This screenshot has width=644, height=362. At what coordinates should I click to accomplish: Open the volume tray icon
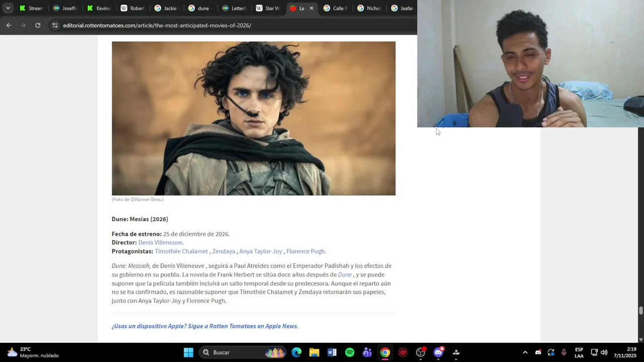(604, 352)
